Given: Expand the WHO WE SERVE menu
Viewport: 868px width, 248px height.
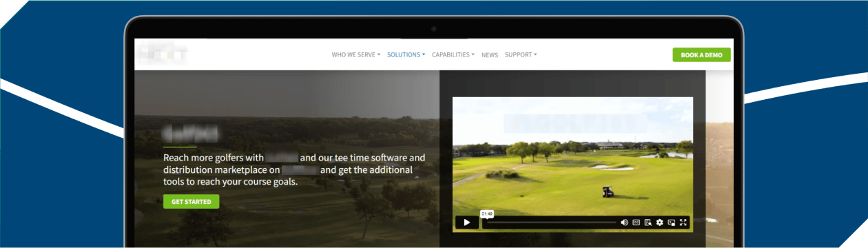Looking at the screenshot, I should tap(355, 55).
